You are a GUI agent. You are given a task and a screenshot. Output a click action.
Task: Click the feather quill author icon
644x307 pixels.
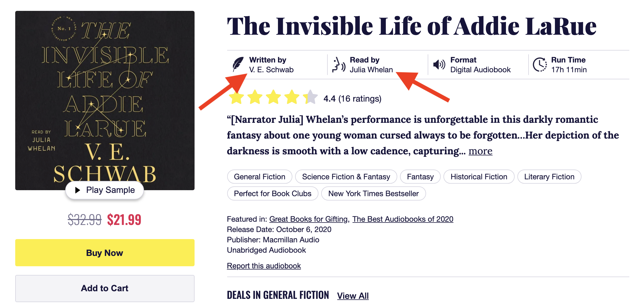point(238,64)
